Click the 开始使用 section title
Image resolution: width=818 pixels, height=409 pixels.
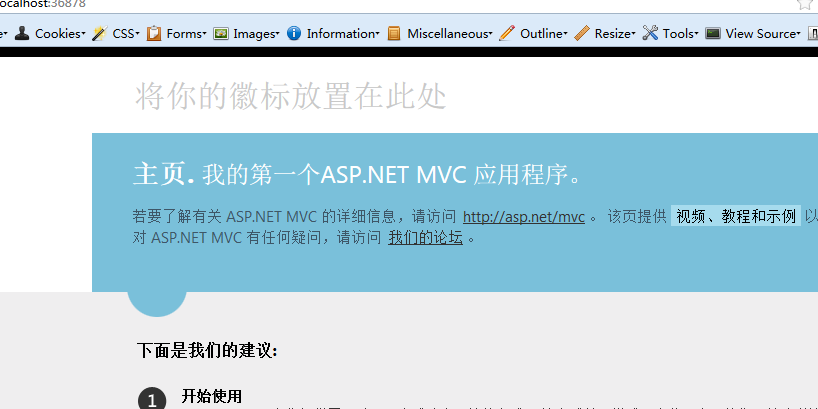pyautogui.click(x=211, y=396)
